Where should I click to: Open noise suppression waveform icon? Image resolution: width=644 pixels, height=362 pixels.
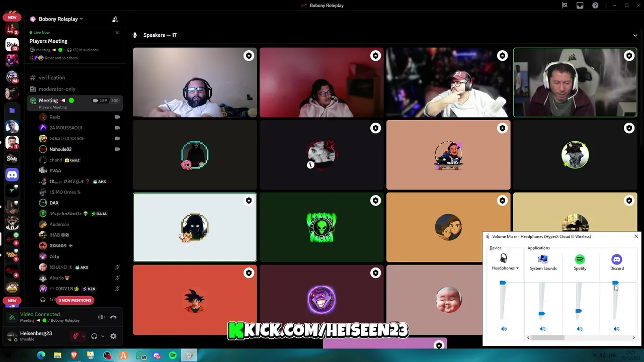point(101,317)
